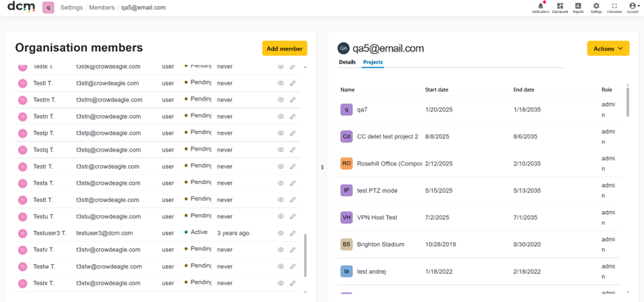Toggle Fullscreen mode icon
The height and width of the screenshot is (302, 644).
(x=614, y=8)
